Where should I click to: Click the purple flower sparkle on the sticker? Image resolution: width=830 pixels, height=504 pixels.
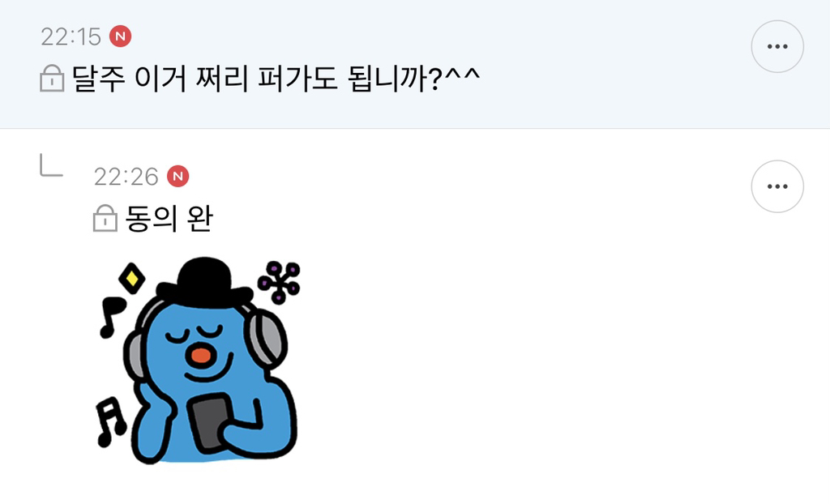279,282
